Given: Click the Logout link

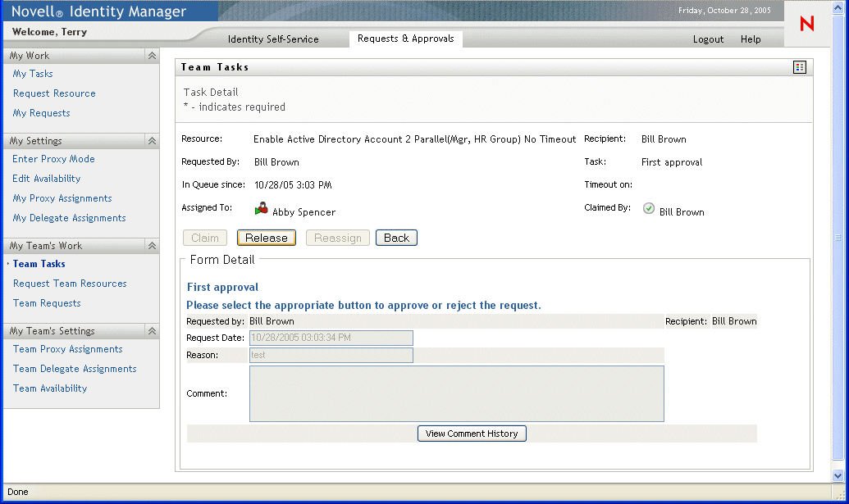Looking at the screenshot, I should [x=708, y=39].
